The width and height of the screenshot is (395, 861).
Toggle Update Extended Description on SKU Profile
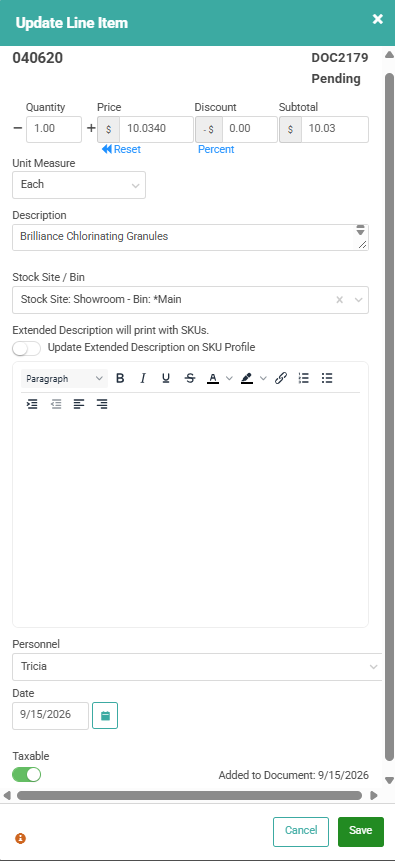(x=26, y=348)
